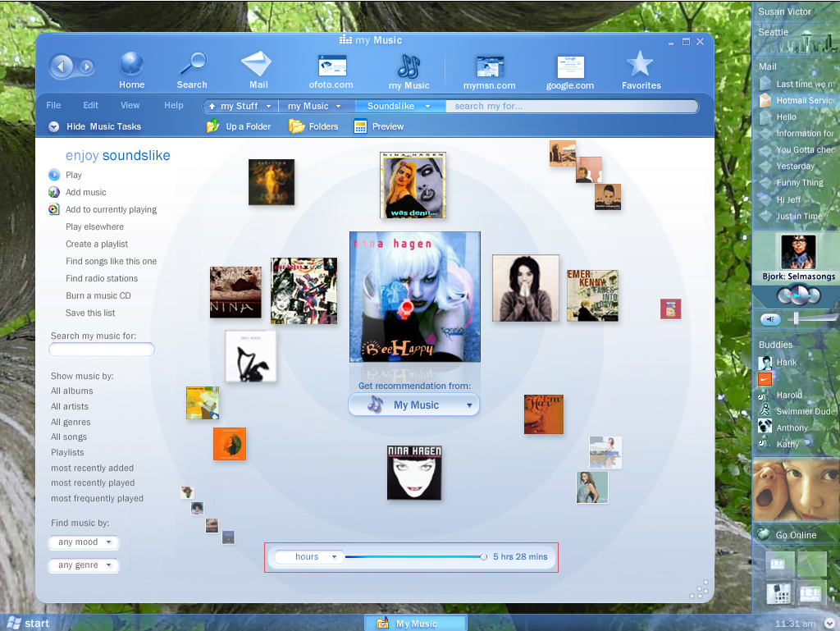Open the Mail envelope icon in toolbar
The height and width of the screenshot is (631, 840).
tap(257, 64)
